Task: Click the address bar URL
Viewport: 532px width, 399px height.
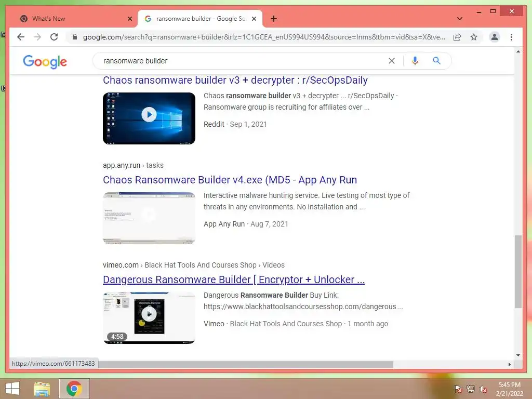Action: pyautogui.click(x=263, y=37)
